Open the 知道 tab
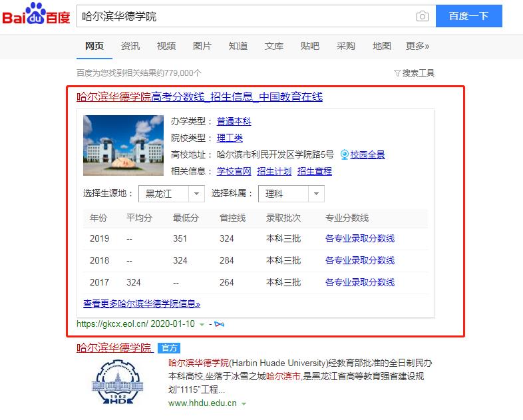 click(238, 46)
